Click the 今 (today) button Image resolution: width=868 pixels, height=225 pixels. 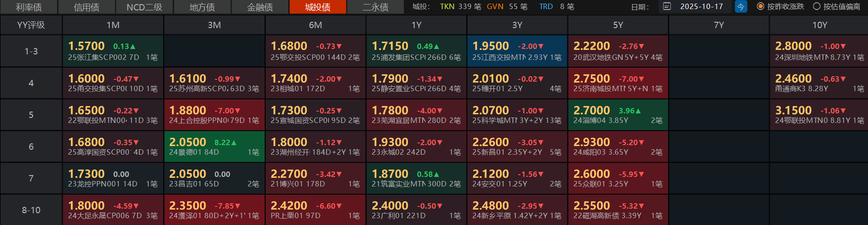point(741,6)
